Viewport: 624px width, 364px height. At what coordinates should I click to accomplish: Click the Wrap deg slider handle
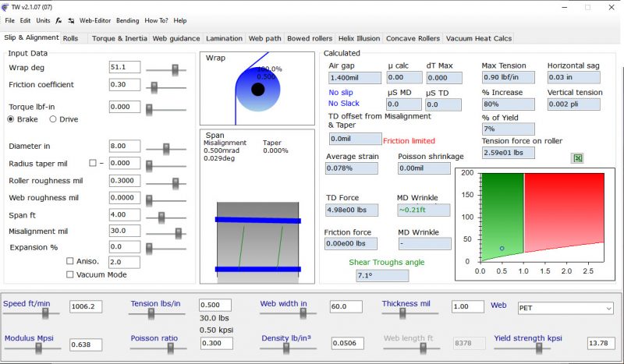(x=175, y=69)
